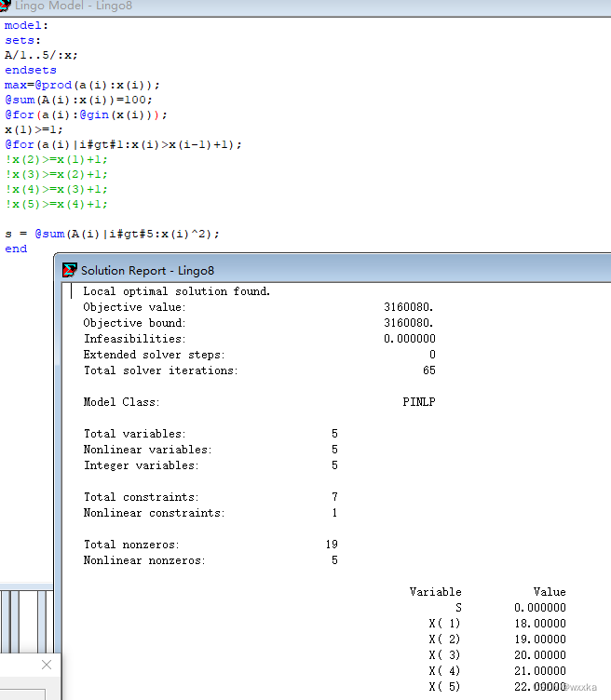Click the Objective bound value 3160080.
The image size is (611, 700).
click(x=409, y=323)
